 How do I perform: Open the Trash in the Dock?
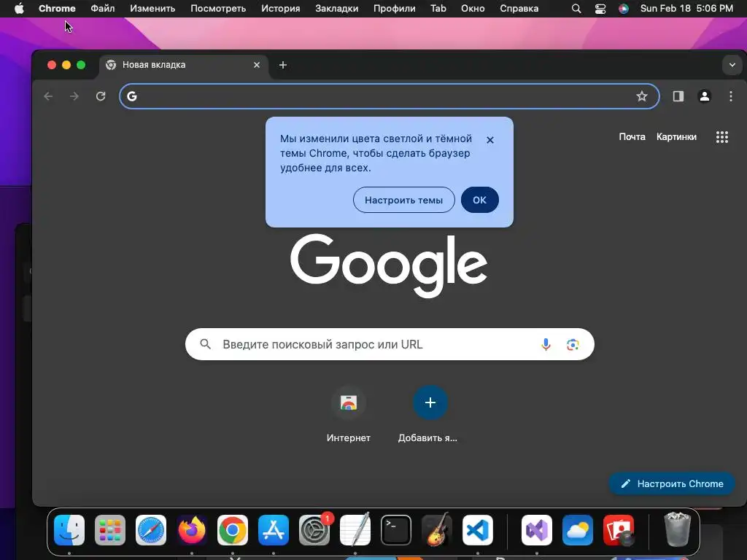tap(677, 529)
